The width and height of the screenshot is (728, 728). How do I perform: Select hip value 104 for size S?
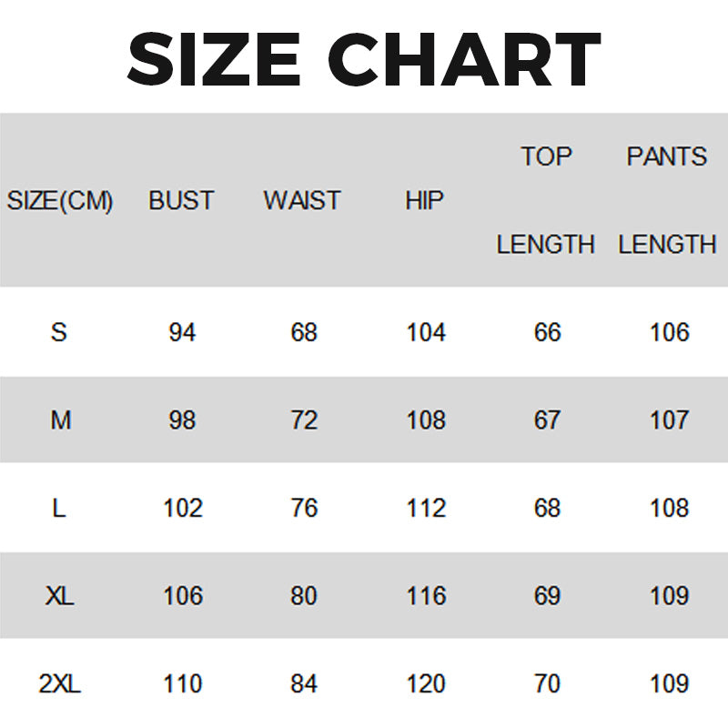click(426, 333)
